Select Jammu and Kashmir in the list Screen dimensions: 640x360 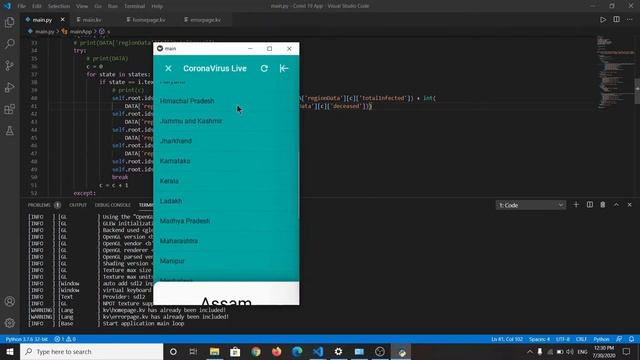[226, 121]
